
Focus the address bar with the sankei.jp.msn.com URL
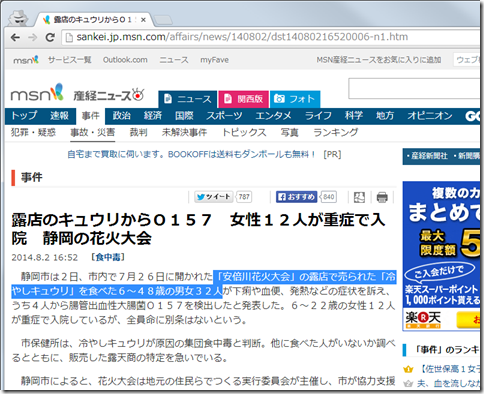tap(270, 37)
